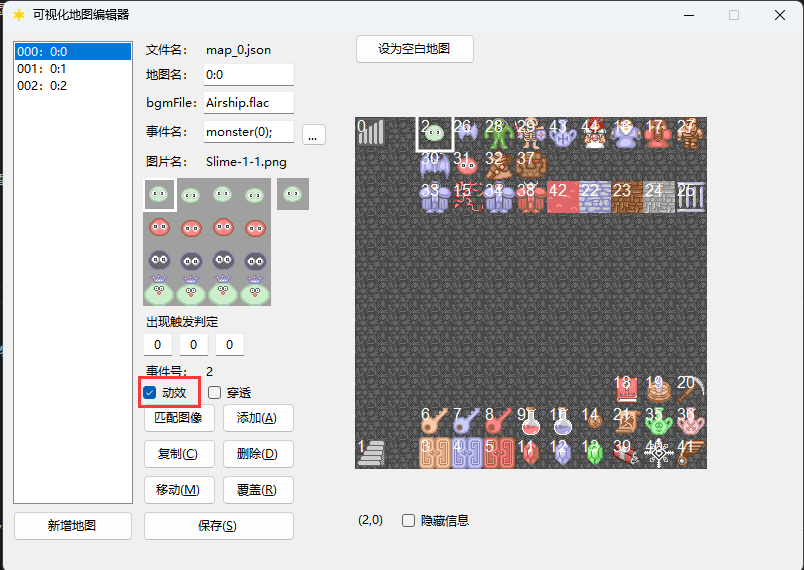This screenshot has width=804, height=570.
Task: Select the skeleton soldier tile numbered 29
Action: tap(531, 133)
